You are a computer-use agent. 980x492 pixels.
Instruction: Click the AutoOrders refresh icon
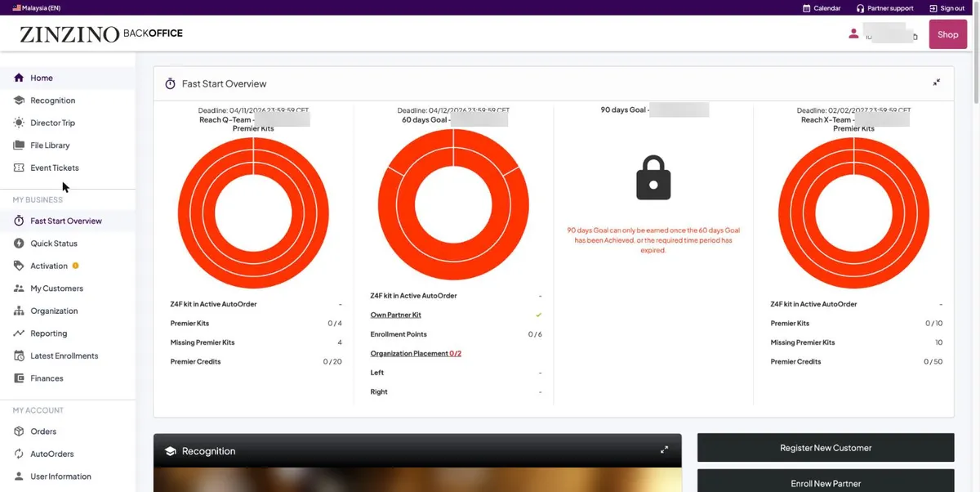point(19,454)
